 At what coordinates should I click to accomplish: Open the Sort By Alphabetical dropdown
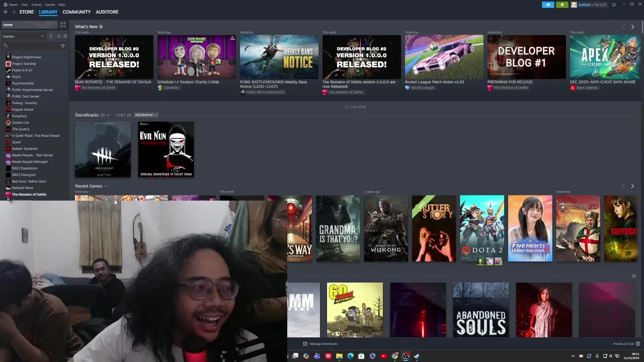tap(146, 115)
